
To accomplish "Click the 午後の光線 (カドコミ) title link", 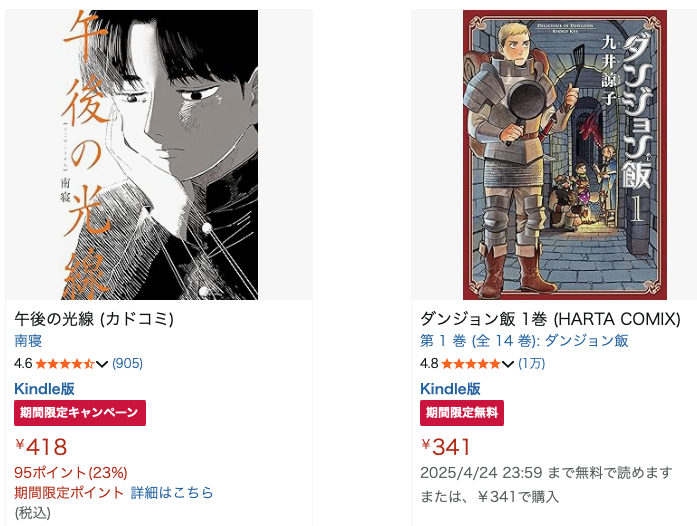I will (x=94, y=319).
